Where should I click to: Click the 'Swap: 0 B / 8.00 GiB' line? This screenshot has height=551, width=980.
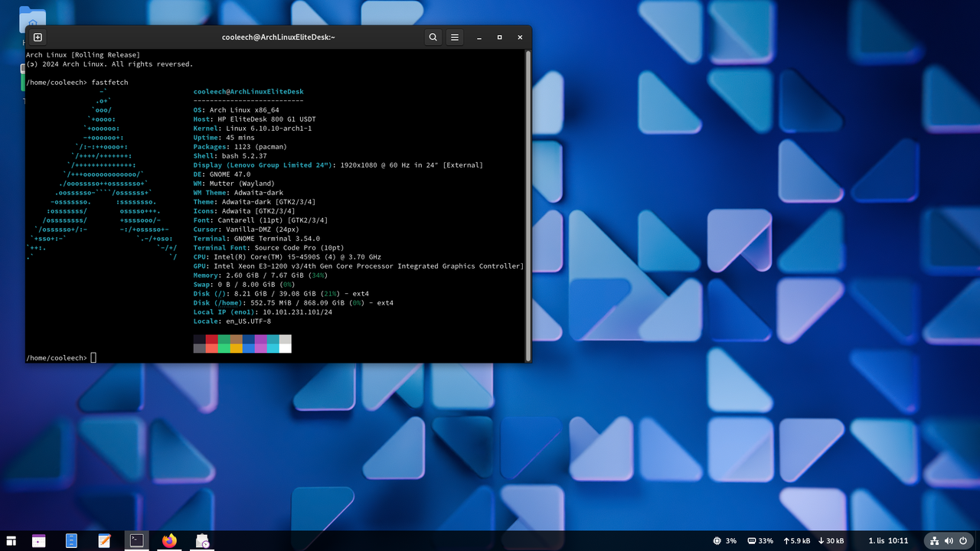[x=244, y=285]
